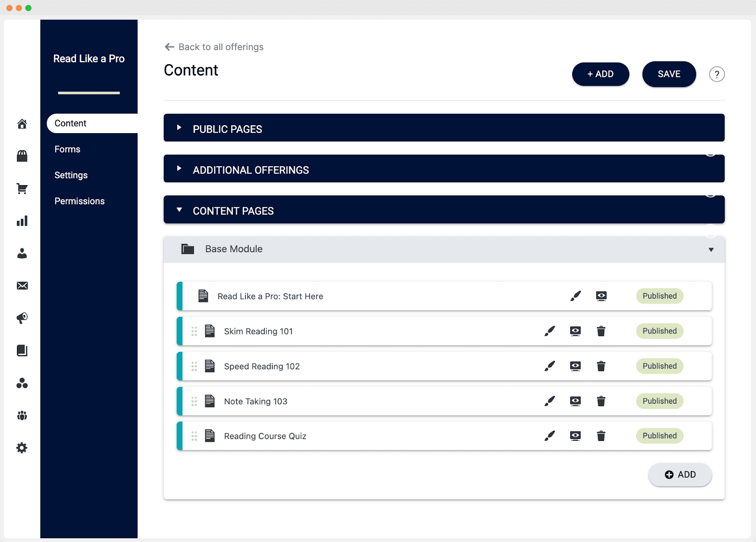
Task: Collapse Base Module with its dropdown arrow
Action: pyautogui.click(x=711, y=249)
